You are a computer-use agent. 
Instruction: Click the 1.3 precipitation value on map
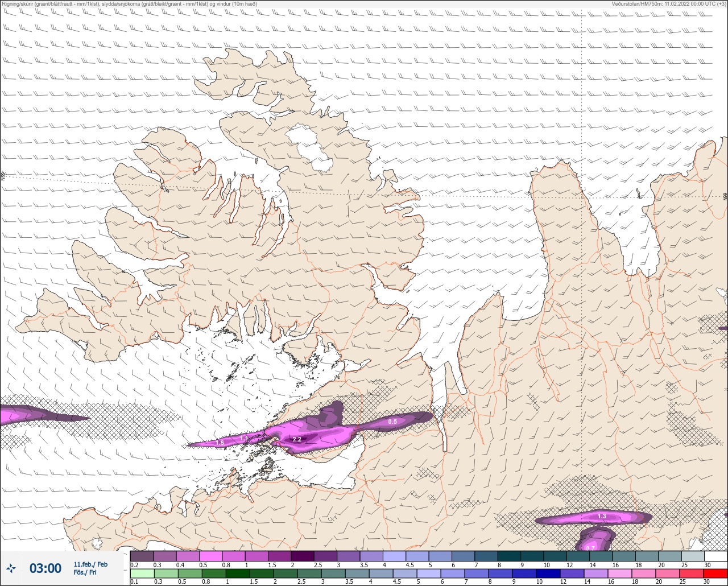coord(602,516)
